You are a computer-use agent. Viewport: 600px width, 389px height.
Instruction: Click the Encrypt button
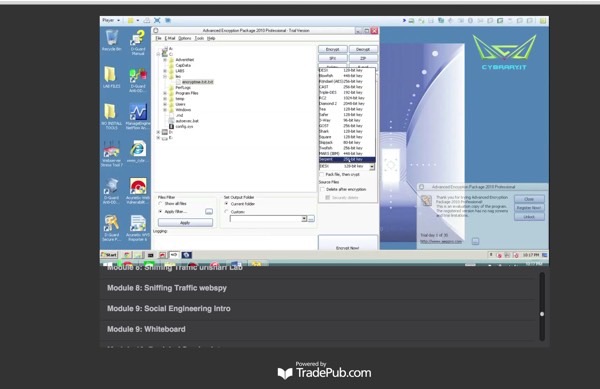click(333, 49)
